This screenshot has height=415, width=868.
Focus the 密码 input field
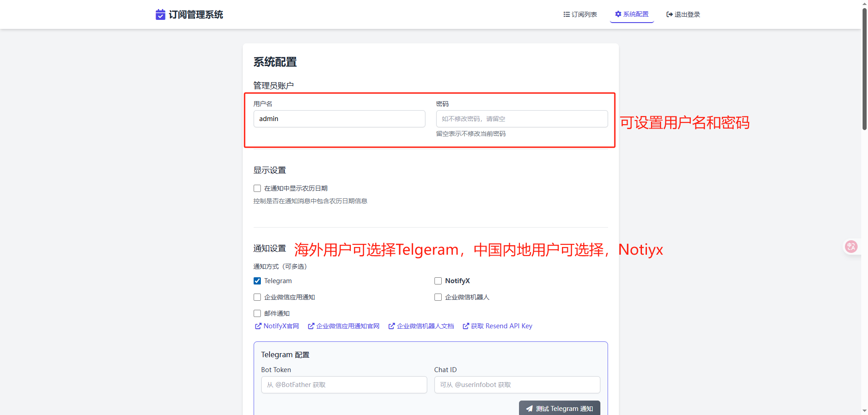pos(522,119)
